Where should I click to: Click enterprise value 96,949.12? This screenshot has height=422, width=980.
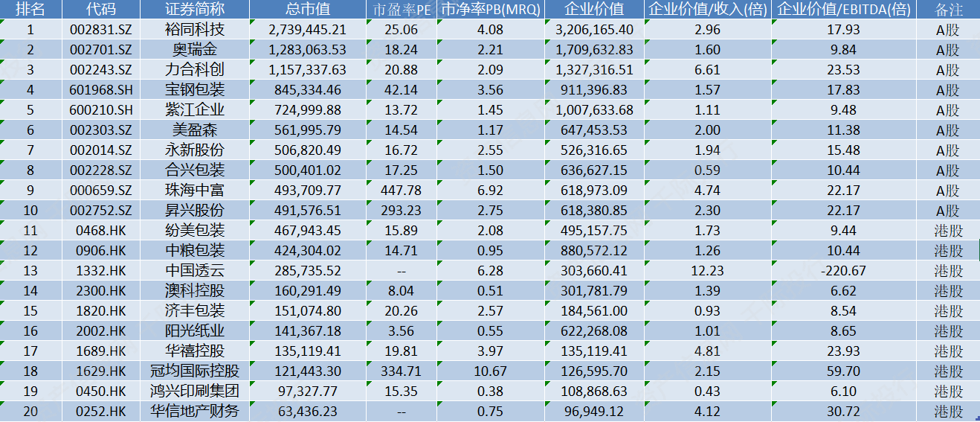(595, 412)
